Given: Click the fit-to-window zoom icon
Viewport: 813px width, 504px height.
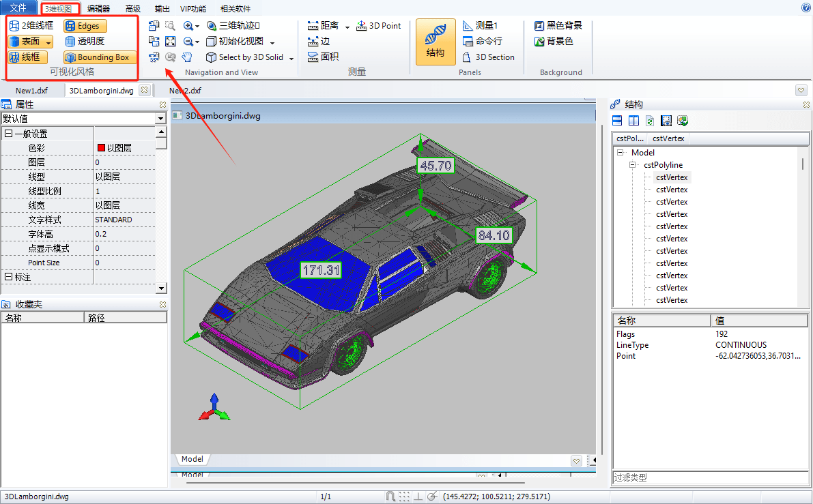Looking at the screenshot, I should click(171, 42).
